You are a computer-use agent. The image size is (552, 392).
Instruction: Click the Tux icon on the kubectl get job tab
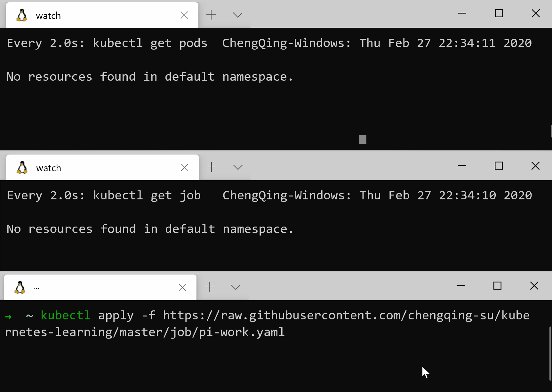pyautogui.click(x=22, y=168)
